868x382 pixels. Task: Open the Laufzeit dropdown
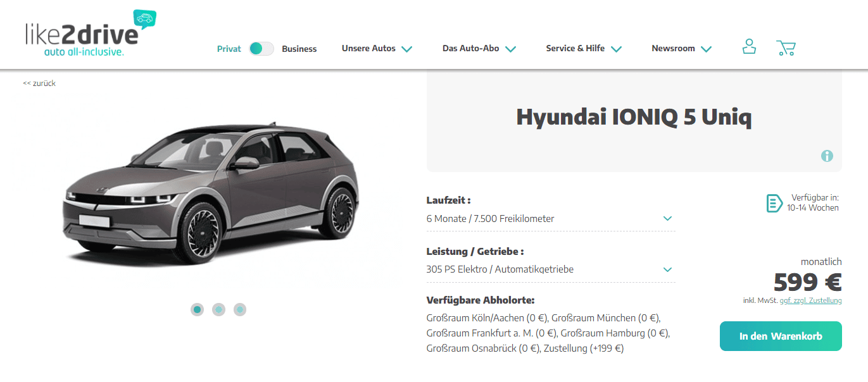pyautogui.click(x=551, y=219)
